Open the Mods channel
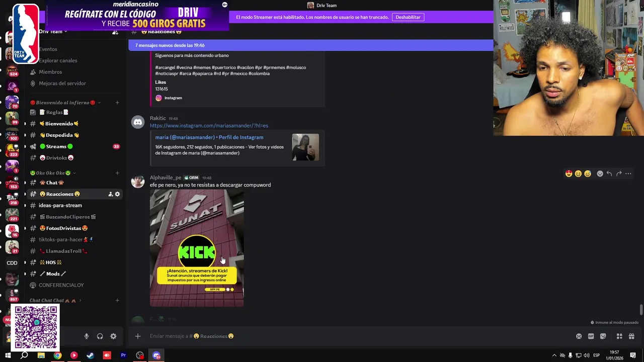Screen dimensions: 644x362 tap(75, 274)
